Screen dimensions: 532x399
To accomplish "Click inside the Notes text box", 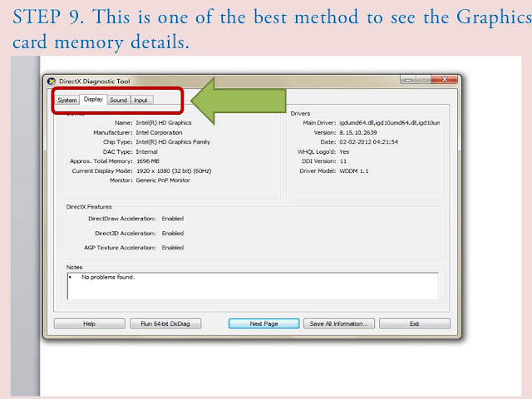I will [253, 286].
